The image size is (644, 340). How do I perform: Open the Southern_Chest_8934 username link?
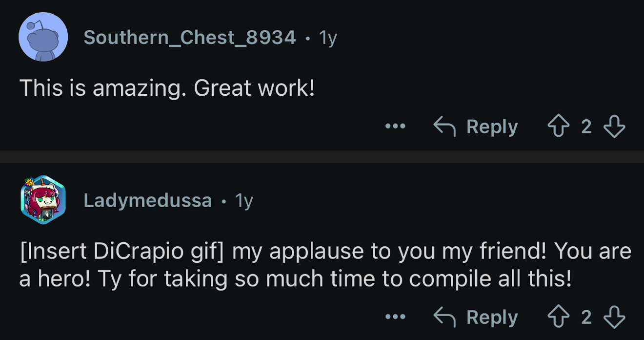tap(190, 37)
